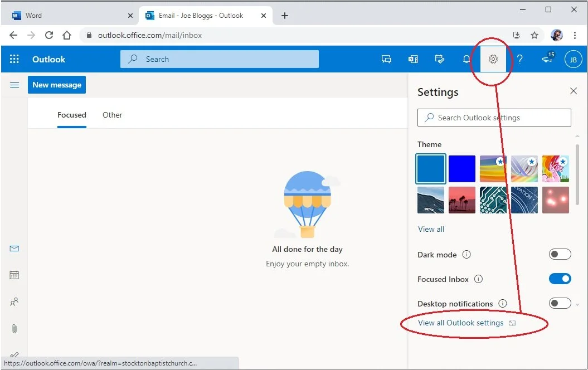This screenshot has height=370, width=588.
Task: Click the Search Outlook settings field
Action: [494, 118]
